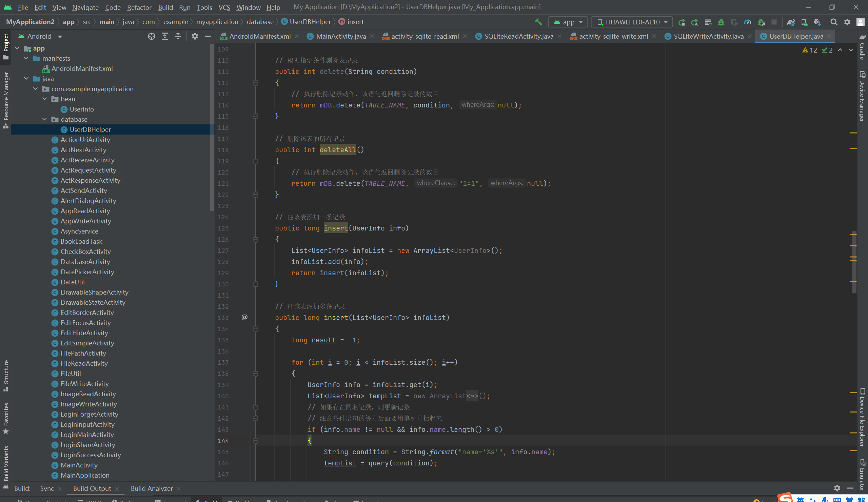Image resolution: width=868 pixels, height=502 pixels.
Task: Open the Refactor menu
Action: coord(139,7)
